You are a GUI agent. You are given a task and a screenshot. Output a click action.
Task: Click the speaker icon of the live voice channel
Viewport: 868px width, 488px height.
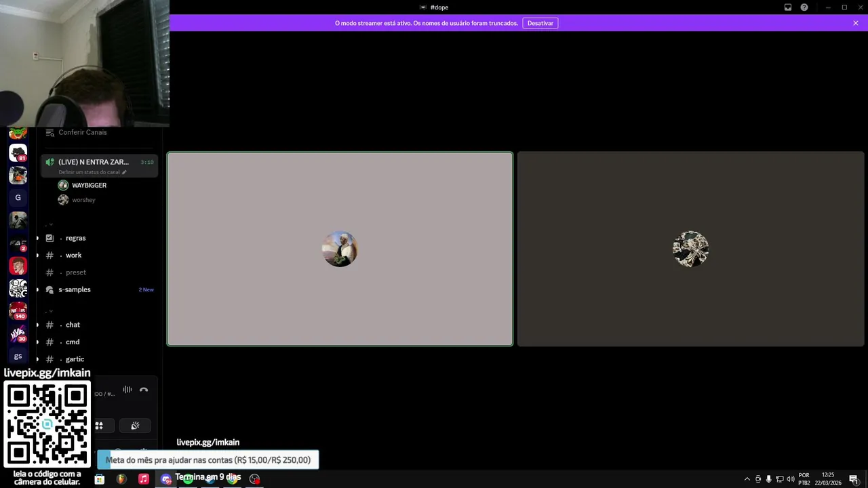(50, 162)
